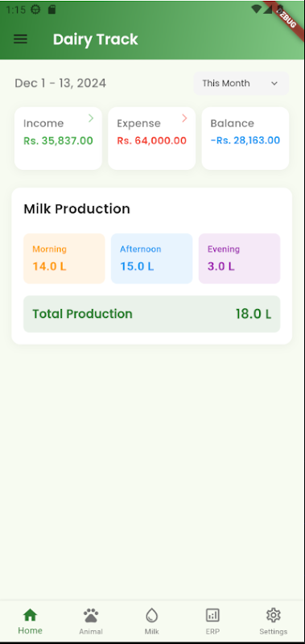Select the Afternoon 15.0 L tile

152,258
